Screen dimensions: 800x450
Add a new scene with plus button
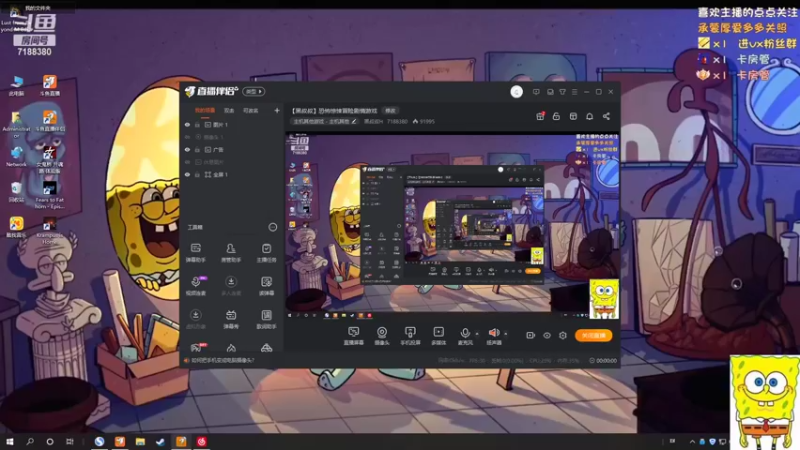(x=277, y=110)
